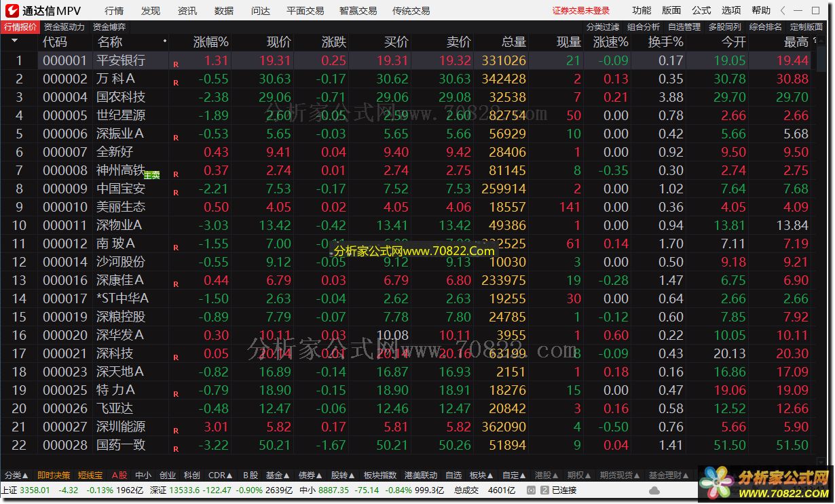Screen dimensions: 835x504
Task: Expand the 股转▲ dropdown tab
Action: [343, 476]
